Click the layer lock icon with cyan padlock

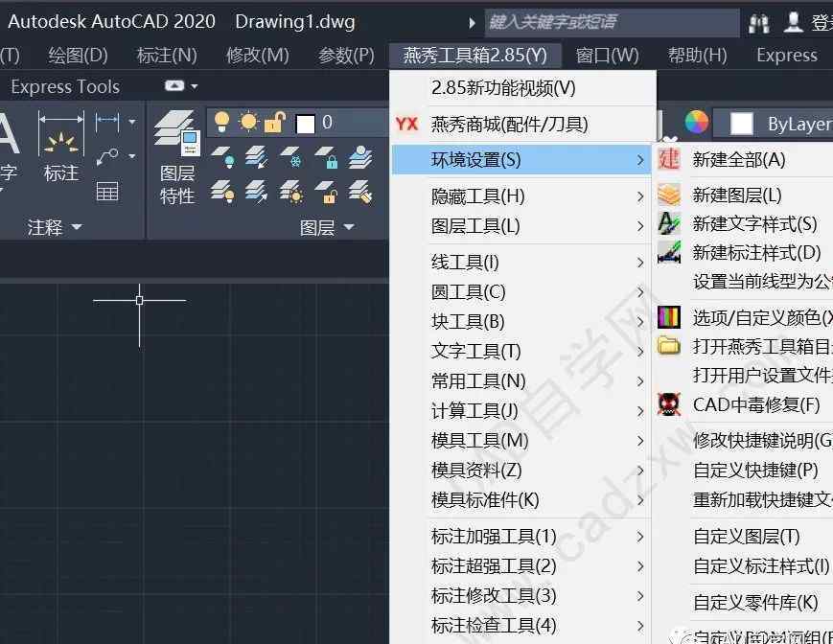pos(326,157)
